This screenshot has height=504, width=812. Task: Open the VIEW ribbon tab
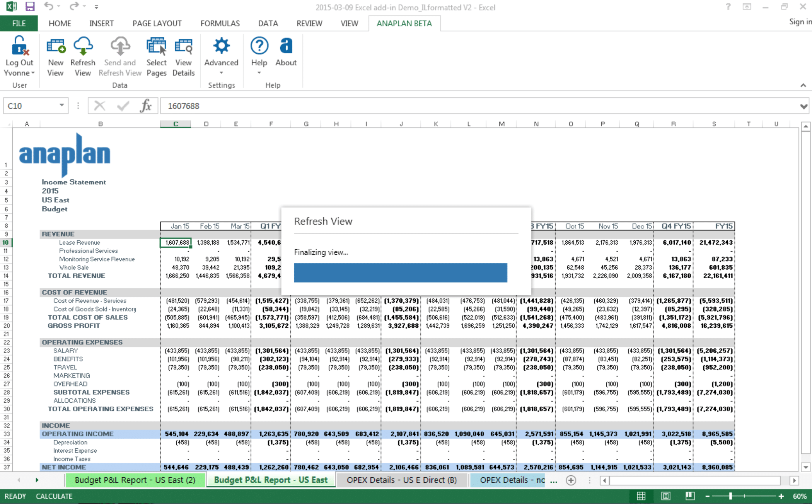[349, 23]
